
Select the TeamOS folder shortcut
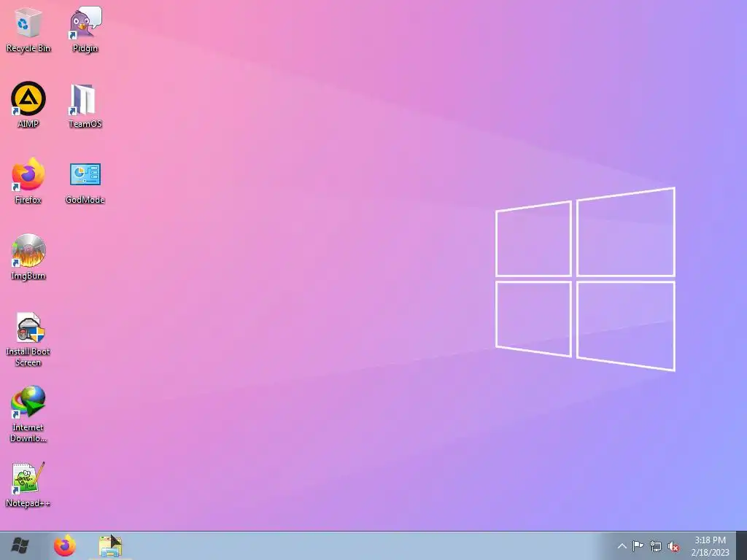tap(85, 105)
